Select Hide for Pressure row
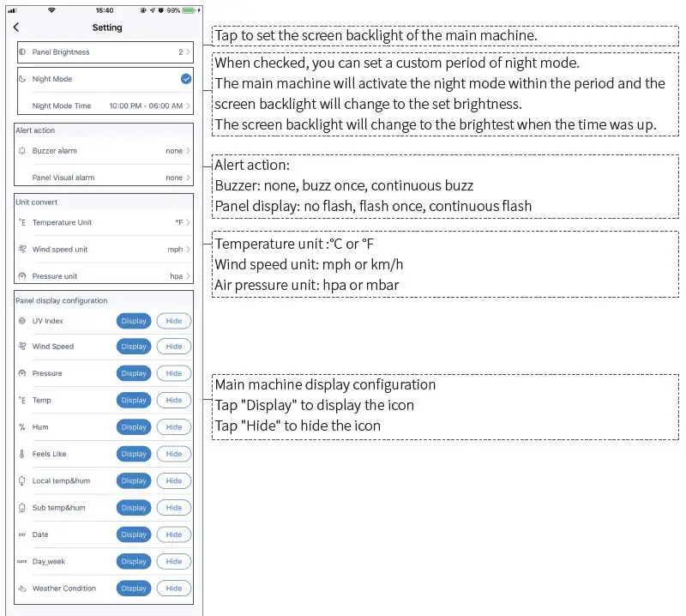Screen dimensions: 686x616 click(174, 373)
